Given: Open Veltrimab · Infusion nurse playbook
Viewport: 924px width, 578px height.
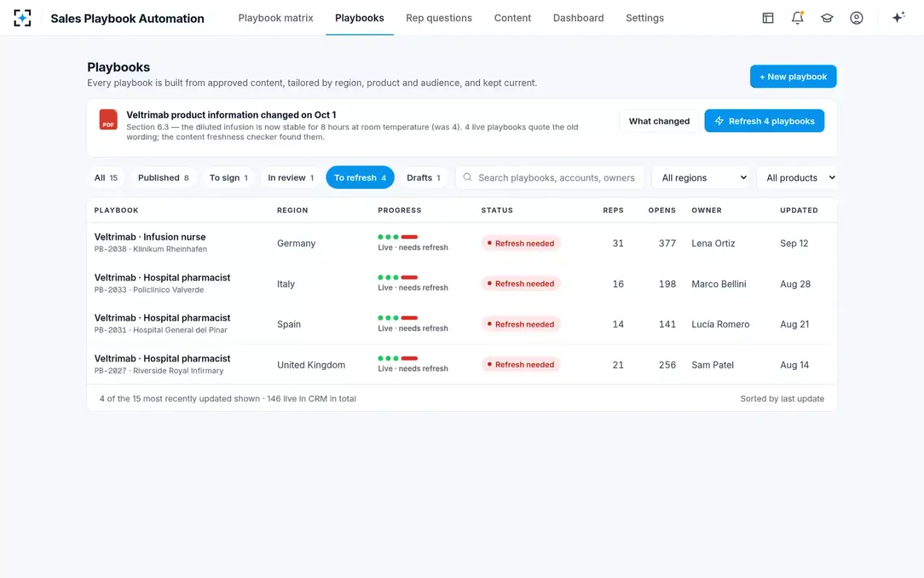Looking at the screenshot, I should tap(150, 237).
